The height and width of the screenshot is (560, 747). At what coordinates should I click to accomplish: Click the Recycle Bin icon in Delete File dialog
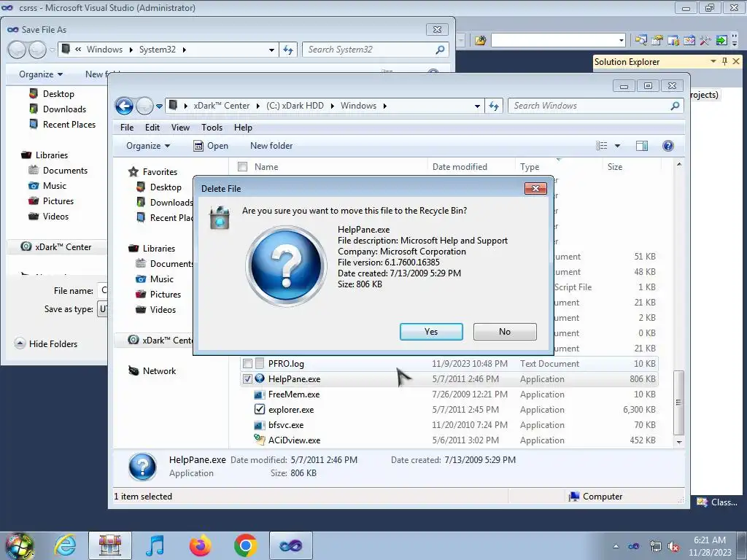pyautogui.click(x=220, y=217)
